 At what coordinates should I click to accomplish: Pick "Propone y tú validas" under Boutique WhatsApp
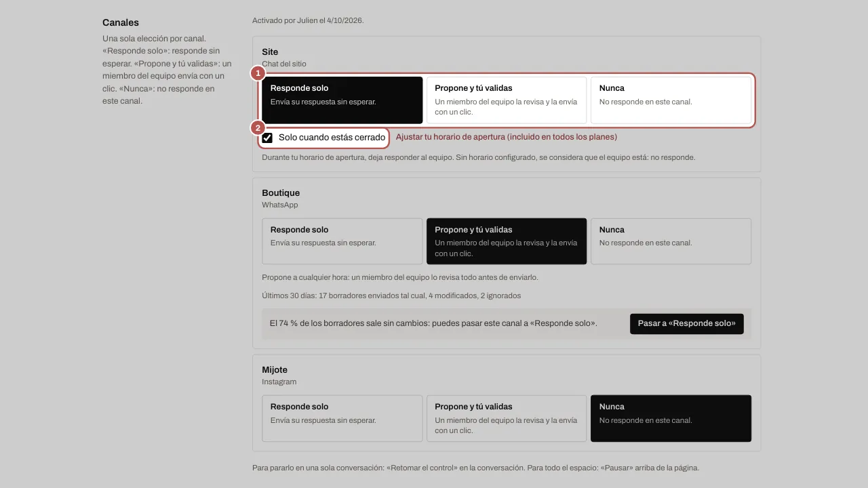507,241
